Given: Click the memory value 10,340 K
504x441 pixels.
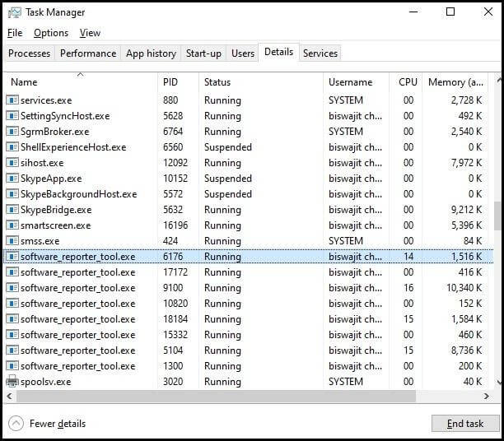Looking at the screenshot, I should (464, 288).
